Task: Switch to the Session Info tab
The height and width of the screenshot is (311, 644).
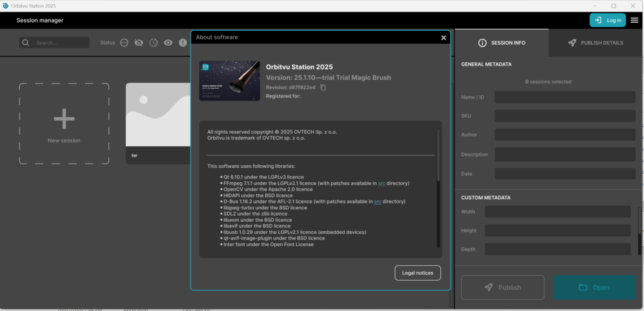Action: (502, 43)
